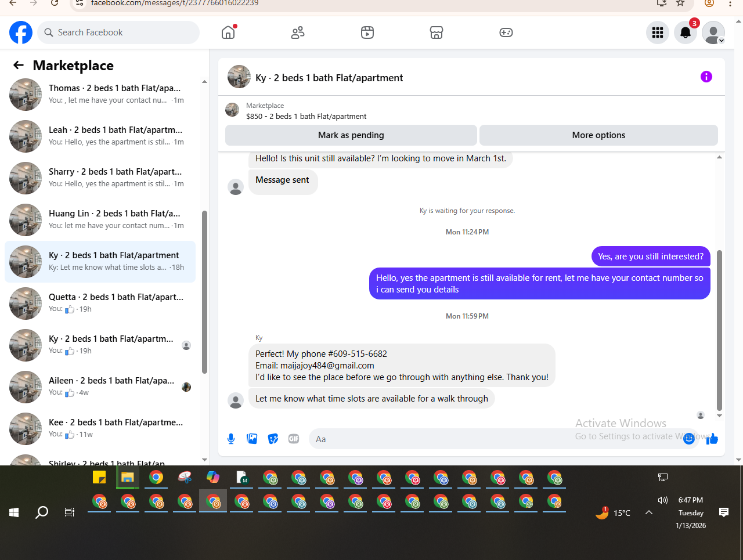This screenshot has height=560, width=743.
Task: Open Aileen conversation in the list
Action: click(x=100, y=387)
